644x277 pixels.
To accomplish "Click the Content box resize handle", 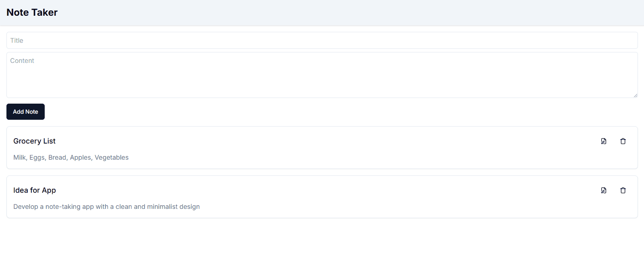I will coord(635,96).
